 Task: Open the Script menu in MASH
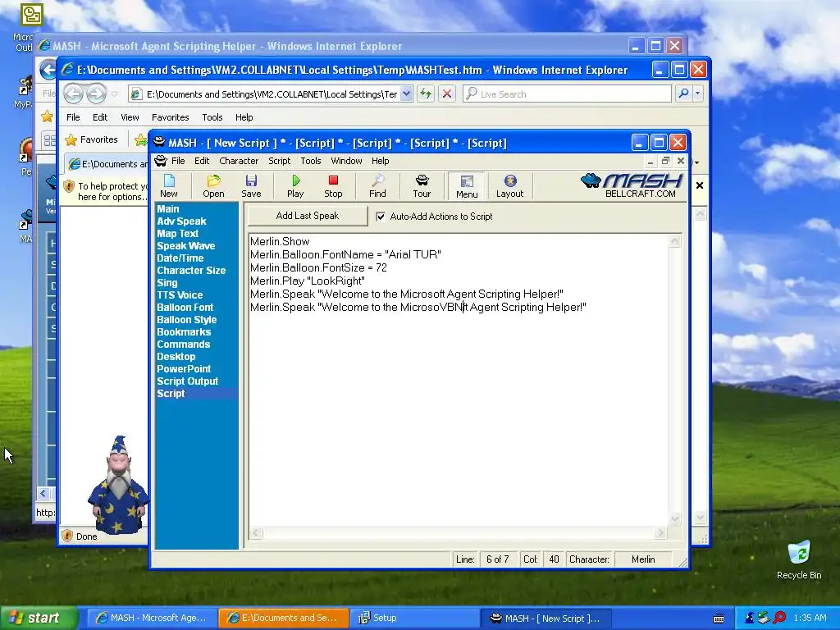pos(279,161)
